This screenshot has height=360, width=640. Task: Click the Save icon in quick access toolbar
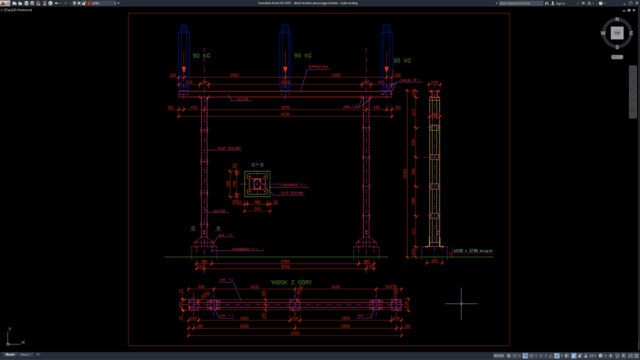point(26,3)
